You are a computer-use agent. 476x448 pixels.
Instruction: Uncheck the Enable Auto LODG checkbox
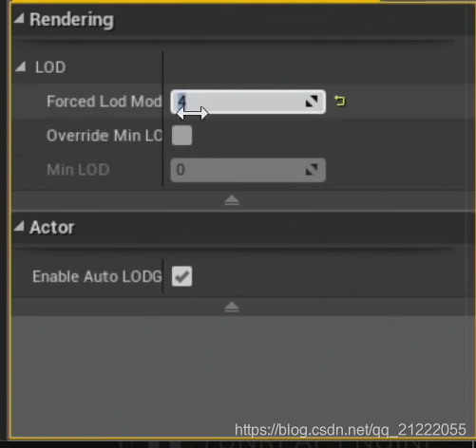tap(181, 276)
